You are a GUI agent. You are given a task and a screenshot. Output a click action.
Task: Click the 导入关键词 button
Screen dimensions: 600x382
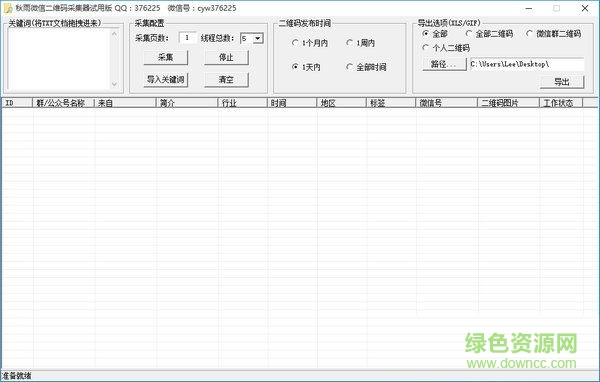pos(166,80)
